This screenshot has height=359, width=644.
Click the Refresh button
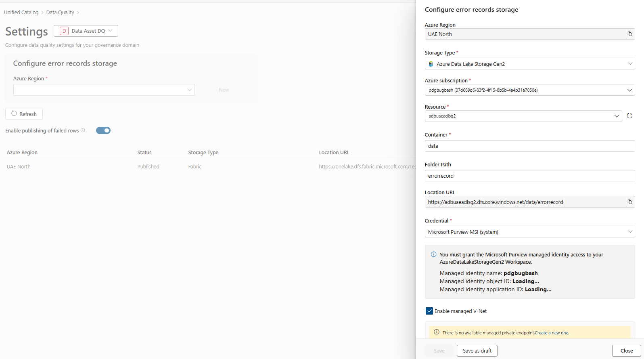click(24, 114)
